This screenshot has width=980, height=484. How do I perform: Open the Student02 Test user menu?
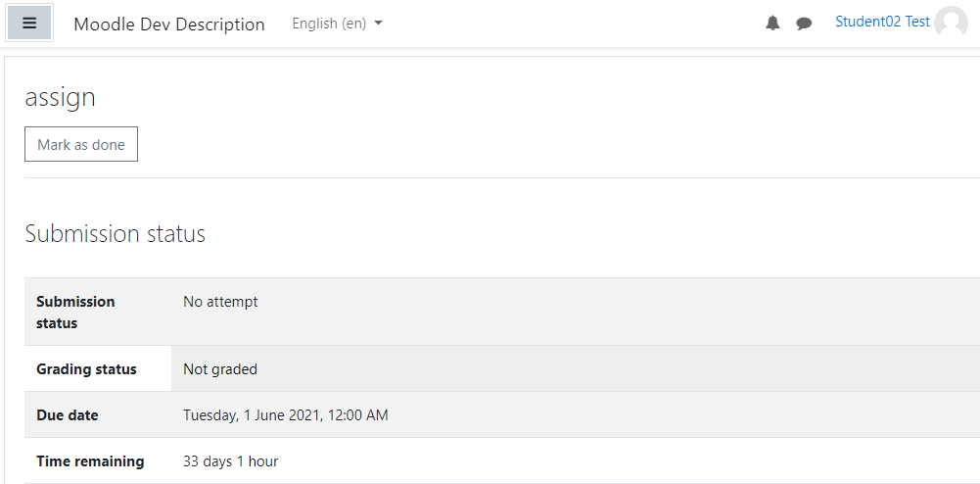pos(882,22)
